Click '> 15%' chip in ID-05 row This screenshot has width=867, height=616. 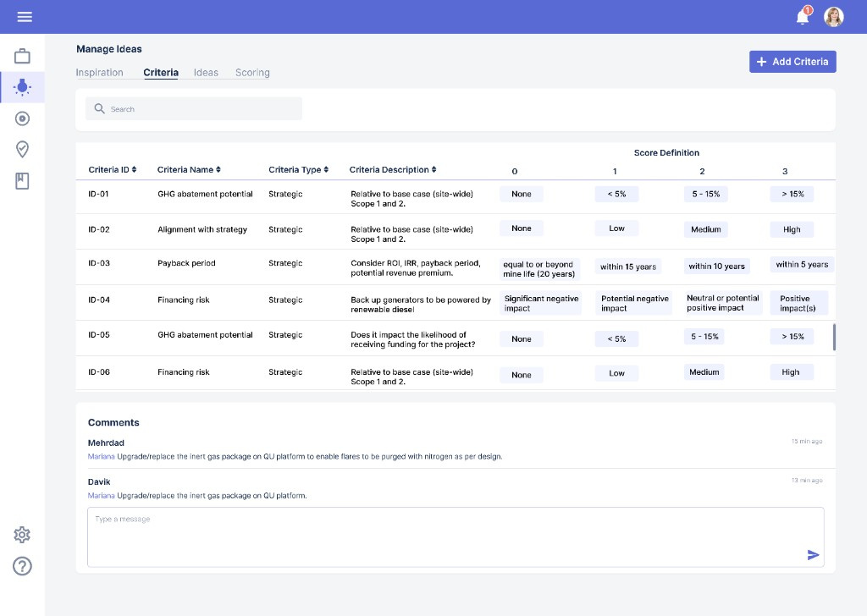(x=792, y=337)
